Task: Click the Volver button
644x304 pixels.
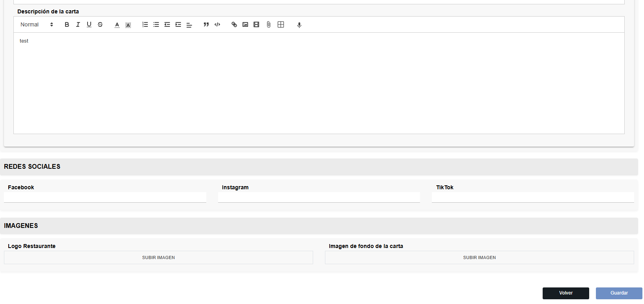Action: (566, 293)
